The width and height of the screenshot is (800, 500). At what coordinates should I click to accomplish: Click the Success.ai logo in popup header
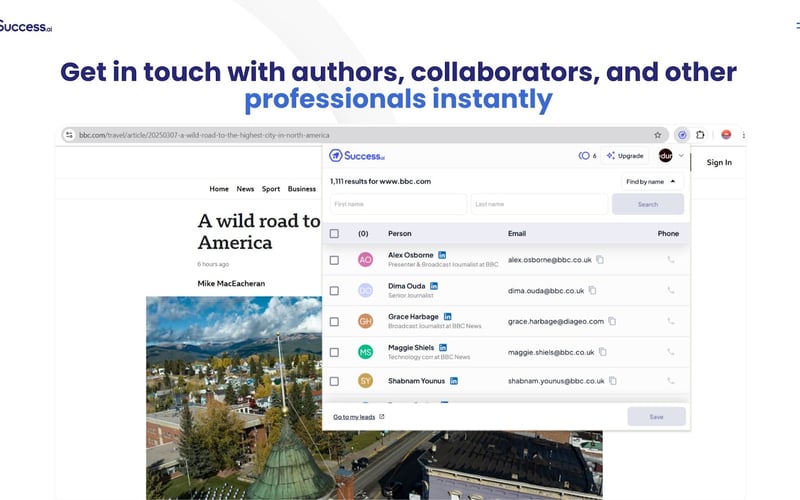pyautogui.click(x=357, y=156)
